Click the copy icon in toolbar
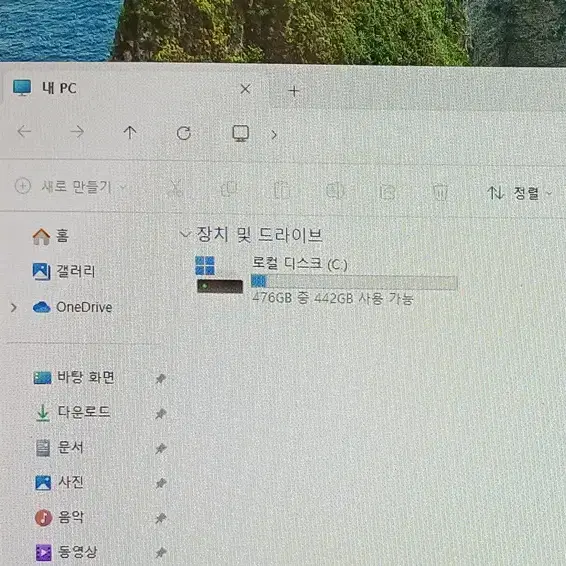 (x=229, y=189)
